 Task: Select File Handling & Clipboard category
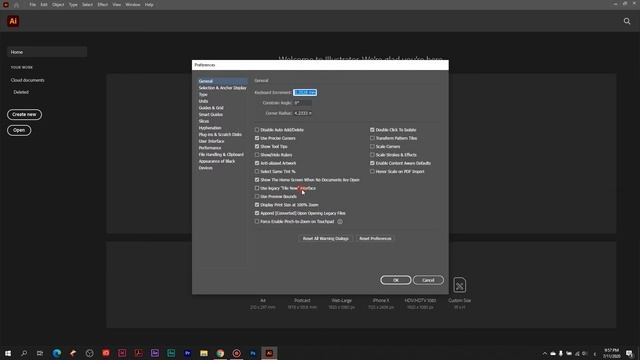(x=221, y=155)
